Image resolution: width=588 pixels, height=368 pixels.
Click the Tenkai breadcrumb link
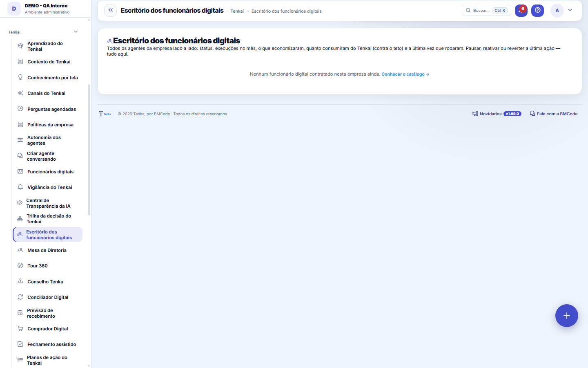[x=237, y=11]
